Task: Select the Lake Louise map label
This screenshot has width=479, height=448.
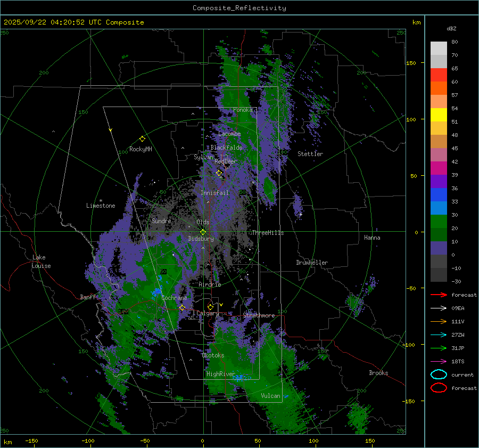Action: click(40, 262)
